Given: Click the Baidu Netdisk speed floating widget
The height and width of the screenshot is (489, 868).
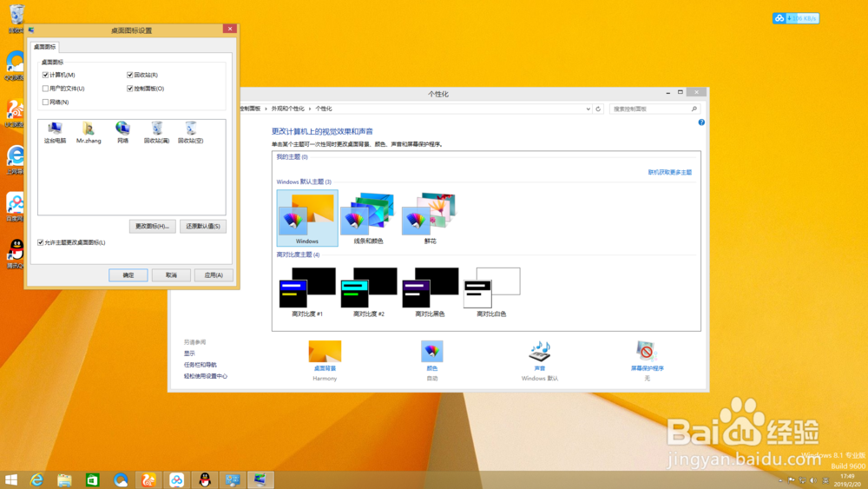Looking at the screenshot, I should (796, 18).
